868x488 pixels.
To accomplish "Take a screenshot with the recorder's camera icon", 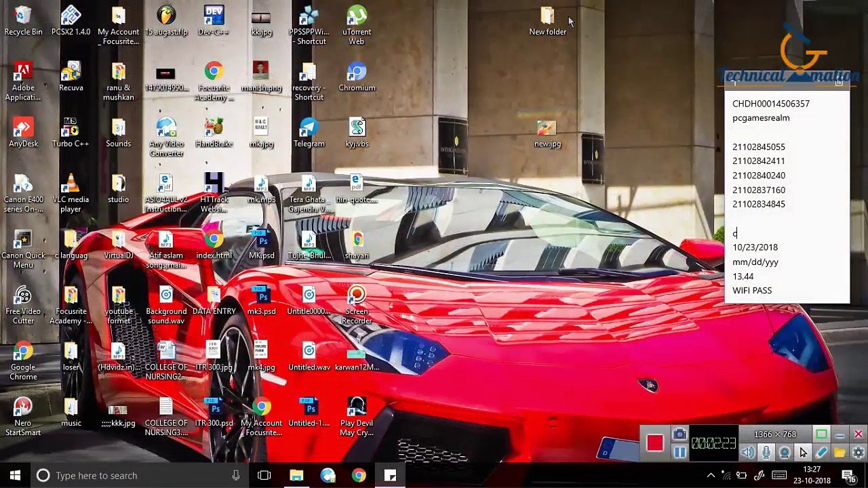I will tap(679, 434).
